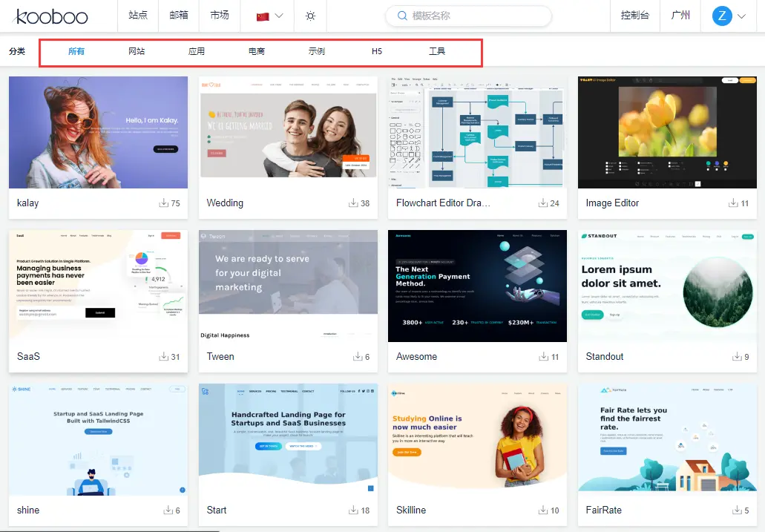
Task: Click the Kooboo logo
Action: pos(51,16)
